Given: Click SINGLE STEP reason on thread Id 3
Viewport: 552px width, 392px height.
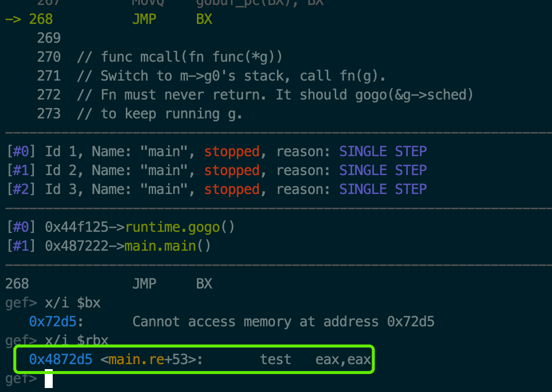Looking at the screenshot, I should [x=383, y=189].
